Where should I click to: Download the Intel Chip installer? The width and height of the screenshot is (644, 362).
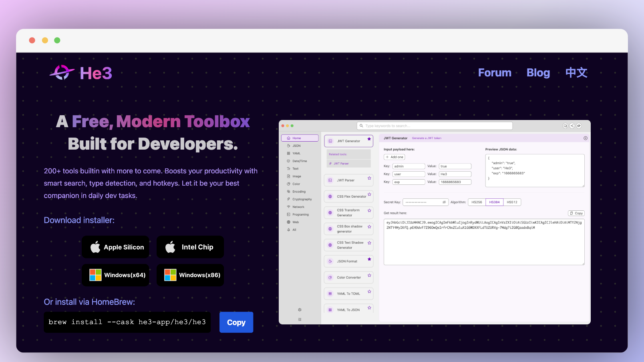(x=190, y=247)
